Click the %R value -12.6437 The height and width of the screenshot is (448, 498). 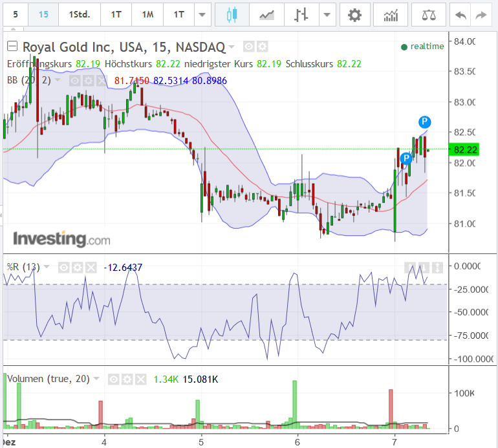click(124, 268)
